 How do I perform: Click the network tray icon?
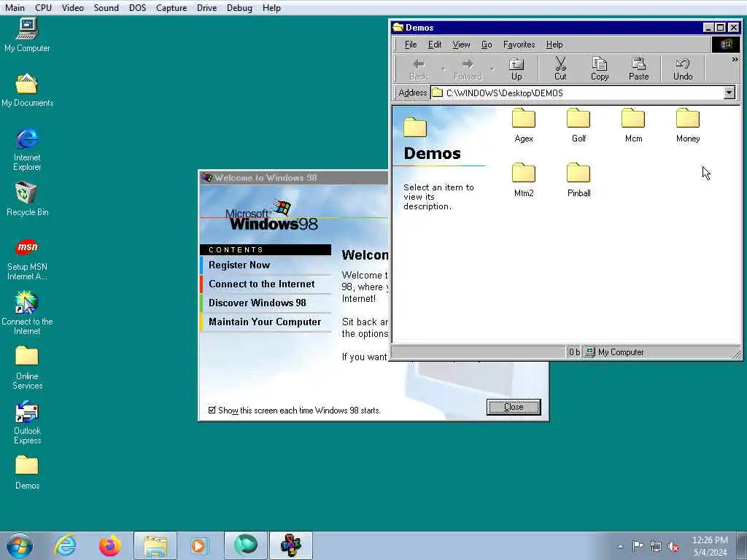656,546
